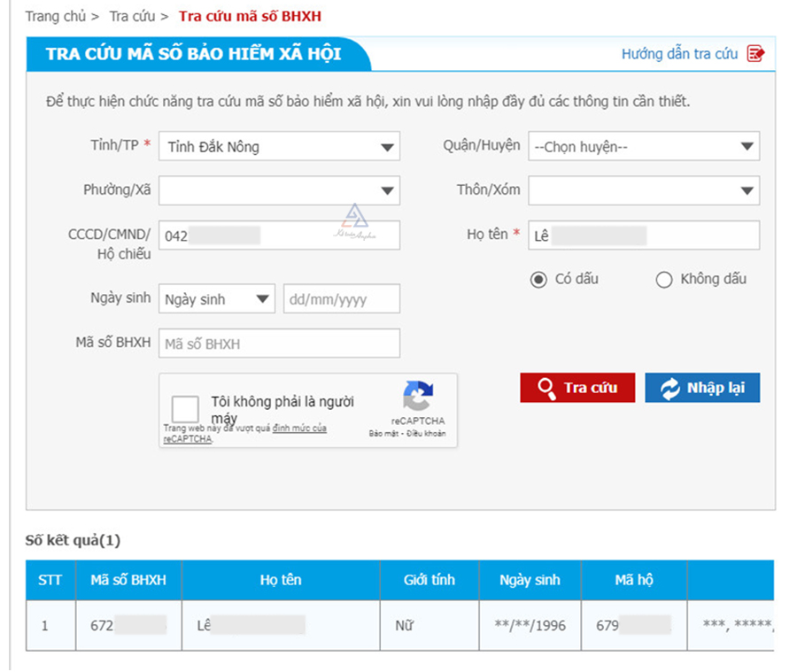Click the red guide document icon beside Hướng dẫn tra cứu

tap(757, 54)
